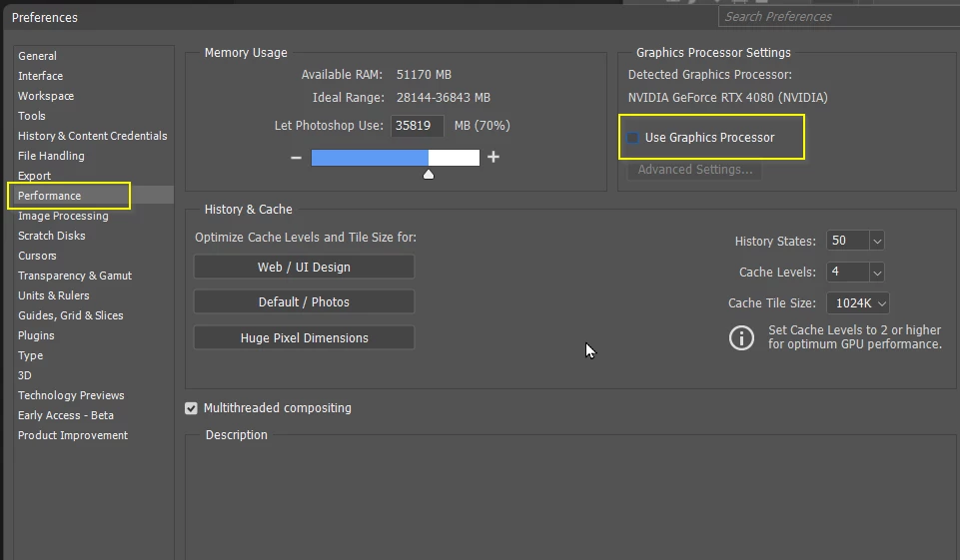Image resolution: width=960 pixels, height=560 pixels.
Task: Click the History States value field
Action: 848,242
